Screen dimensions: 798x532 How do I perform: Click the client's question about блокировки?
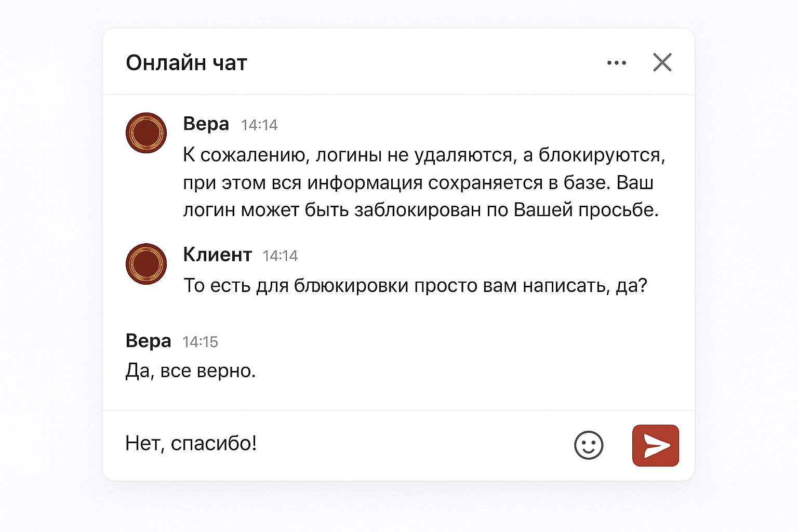pos(415,286)
